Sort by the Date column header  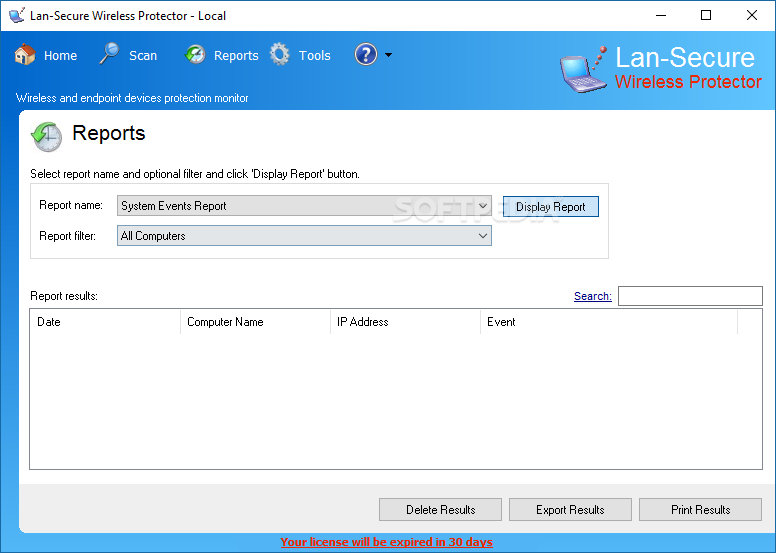click(x=105, y=322)
